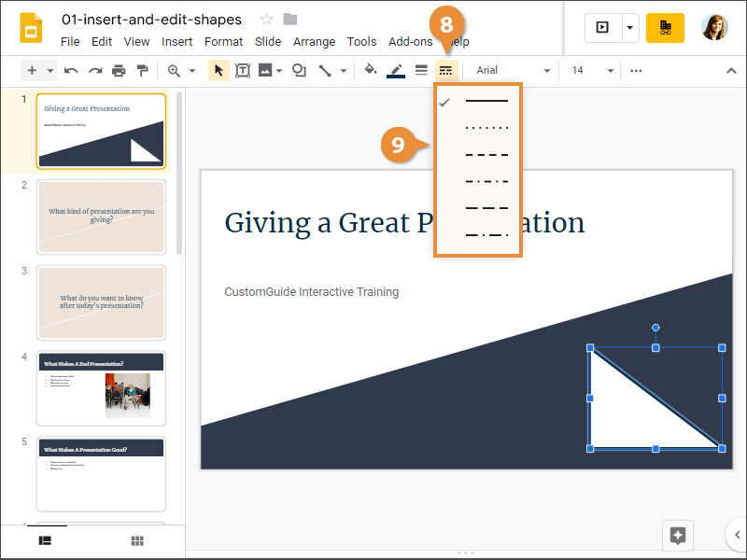Click the Redo icon

pyautogui.click(x=95, y=71)
